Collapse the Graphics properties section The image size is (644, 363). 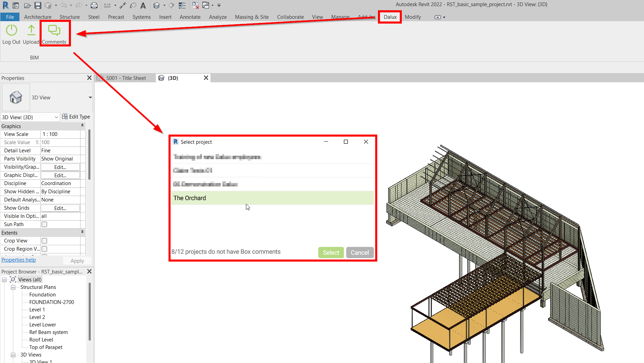pyautogui.click(x=82, y=126)
